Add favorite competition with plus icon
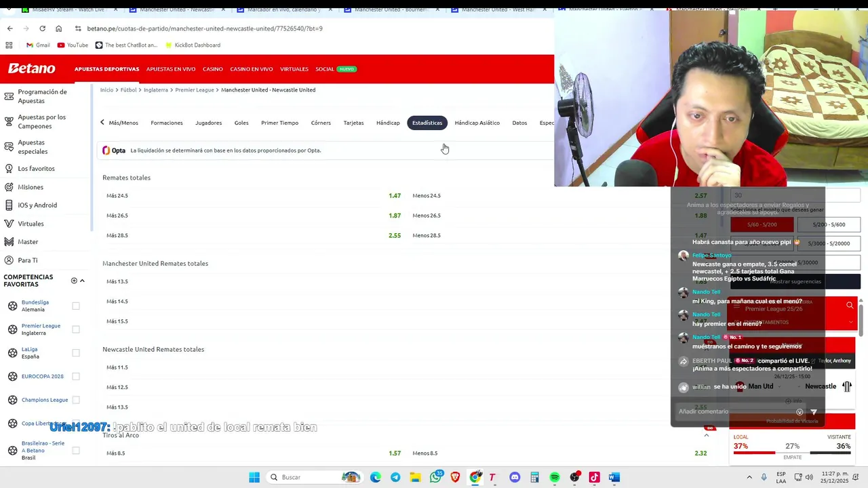 [x=74, y=281]
